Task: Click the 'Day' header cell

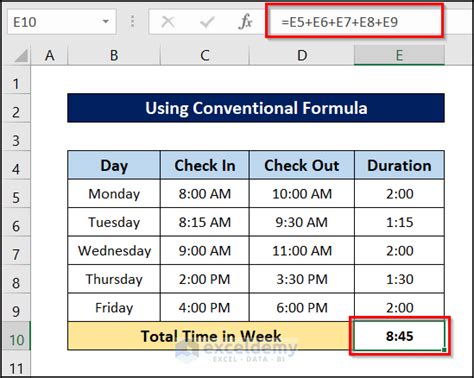Action: (114, 165)
